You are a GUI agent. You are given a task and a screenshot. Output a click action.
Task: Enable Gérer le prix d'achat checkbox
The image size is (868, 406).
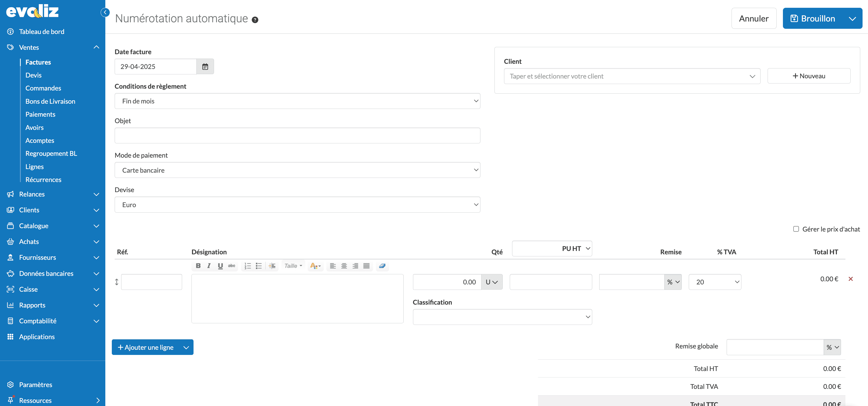(x=796, y=229)
